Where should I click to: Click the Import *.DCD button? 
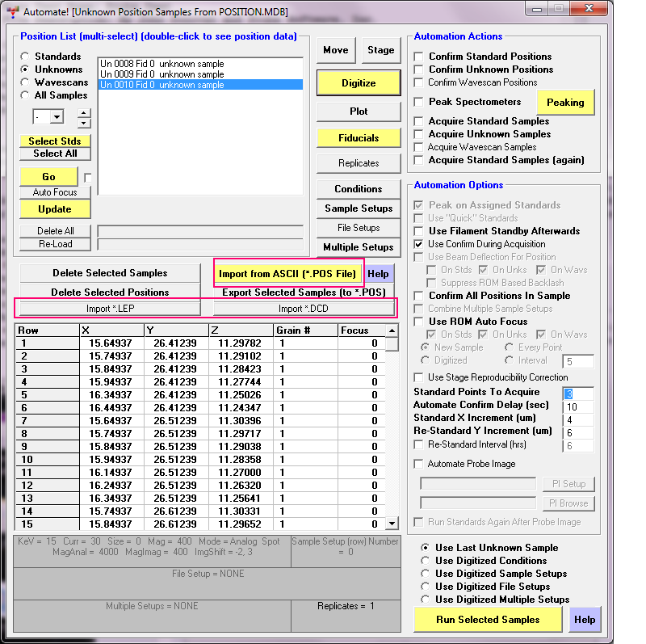(304, 309)
